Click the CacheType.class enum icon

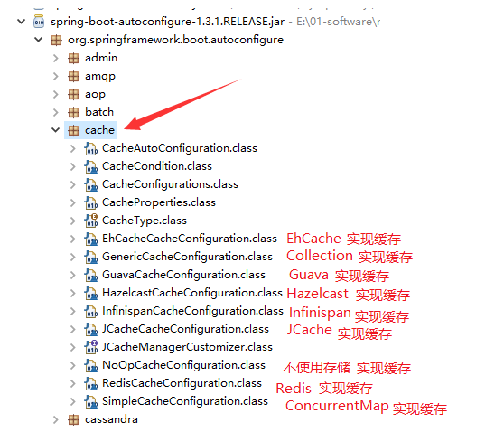click(91, 221)
